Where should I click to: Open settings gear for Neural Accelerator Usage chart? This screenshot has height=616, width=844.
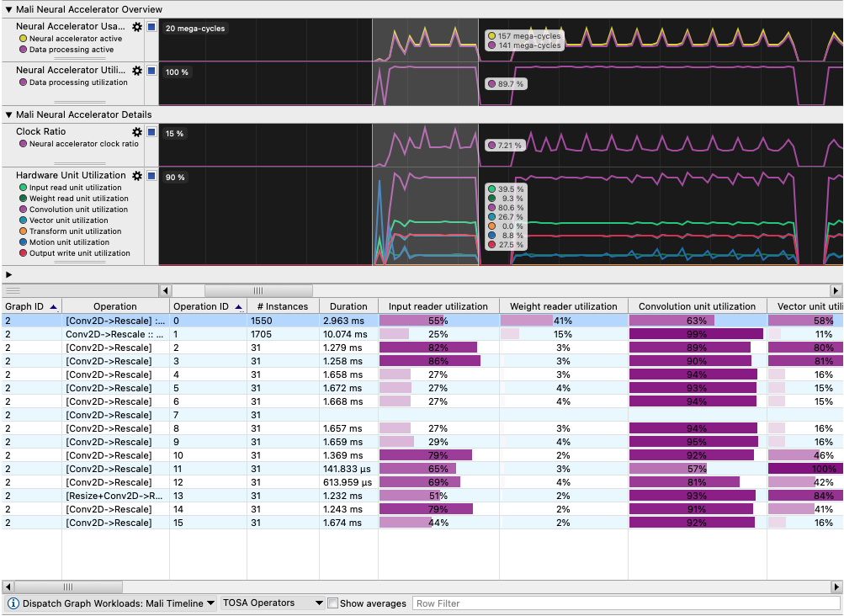(x=137, y=27)
